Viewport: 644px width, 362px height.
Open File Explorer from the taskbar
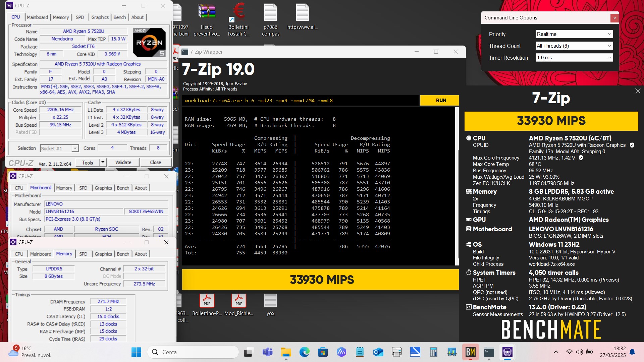click(286, 352)
